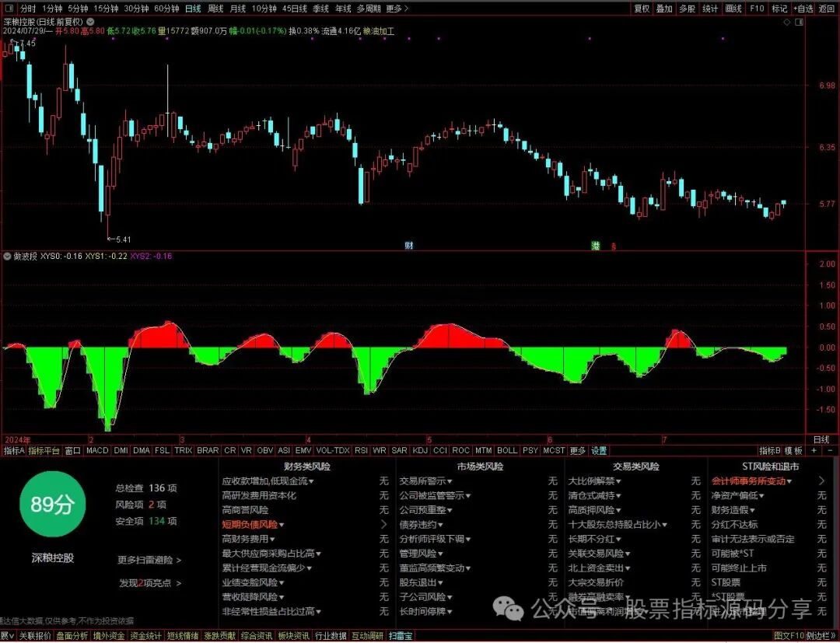Screen dimensions: 840x643
Task: Select the KDJ indicator
Action: point(420,451)
